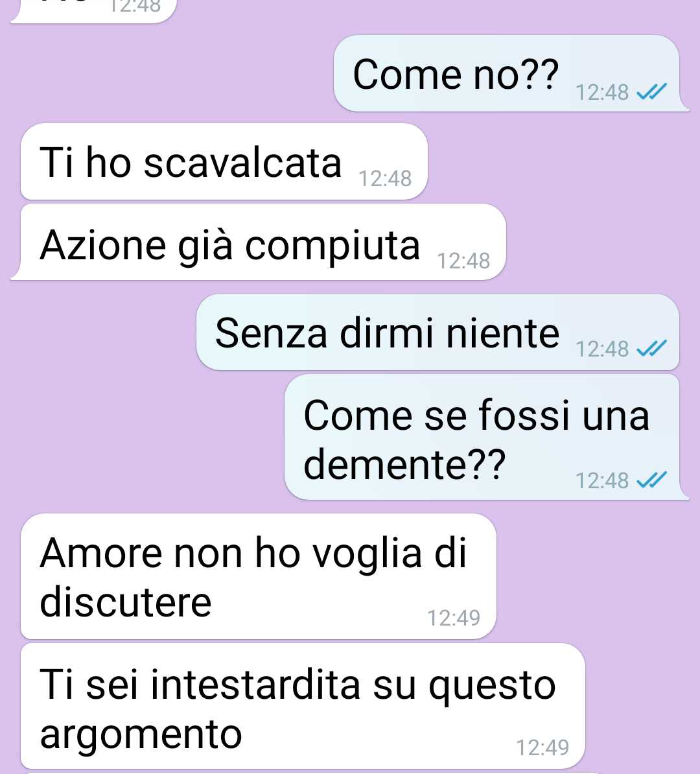
Task: Click the 12:49 timestamp next to 'argomento'
Action: (542, 747)
